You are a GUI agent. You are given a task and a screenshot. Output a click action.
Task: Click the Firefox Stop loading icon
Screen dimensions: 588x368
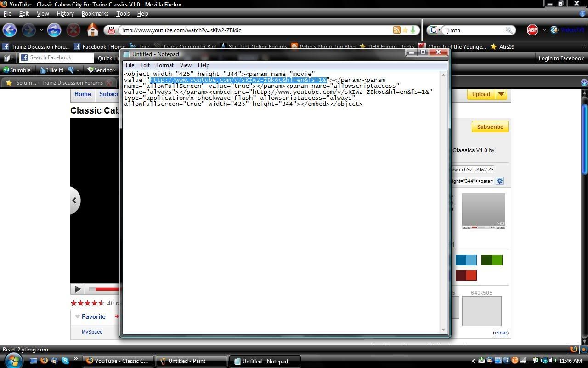(73, 30)
